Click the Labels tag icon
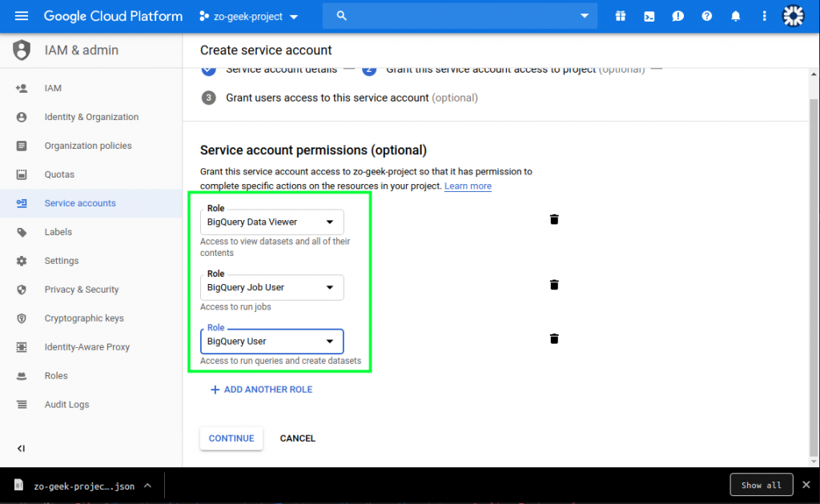 click(x=22, y=232)
